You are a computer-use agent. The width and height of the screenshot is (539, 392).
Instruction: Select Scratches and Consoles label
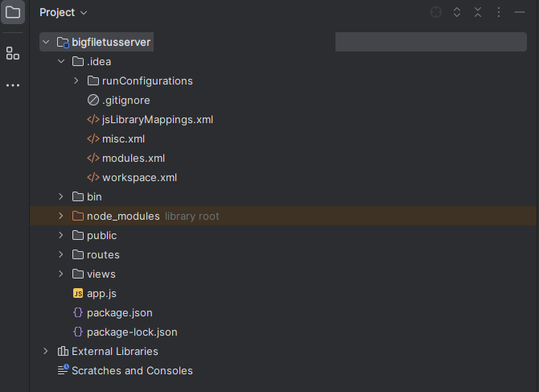pyautogui.click(x=132, y=371)
